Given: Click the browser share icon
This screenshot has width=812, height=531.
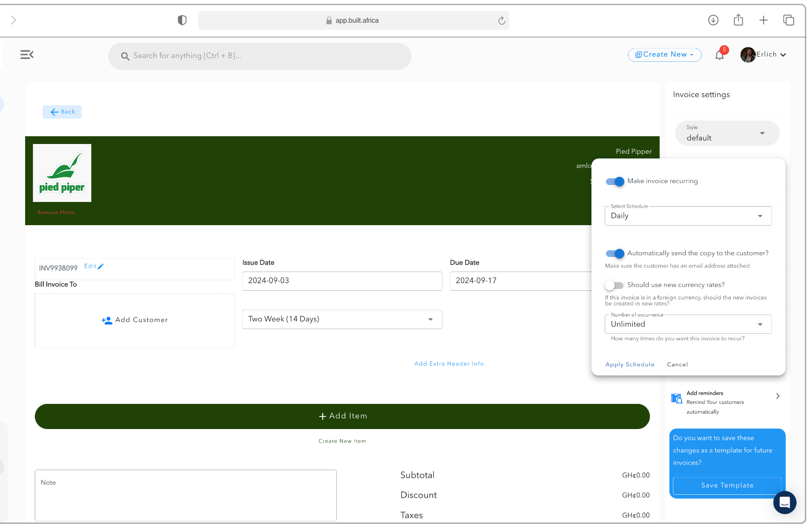Looking at the screenshot, I should [x=738, y=20].
